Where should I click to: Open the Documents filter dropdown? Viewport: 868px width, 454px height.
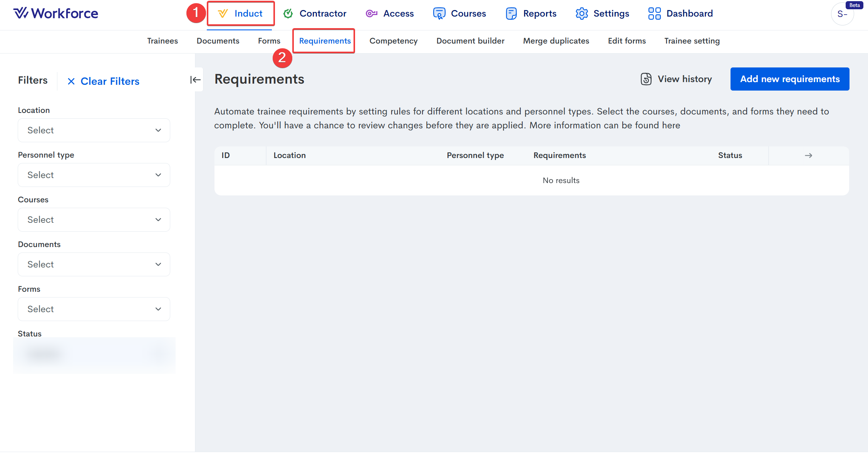click(94, 264)
